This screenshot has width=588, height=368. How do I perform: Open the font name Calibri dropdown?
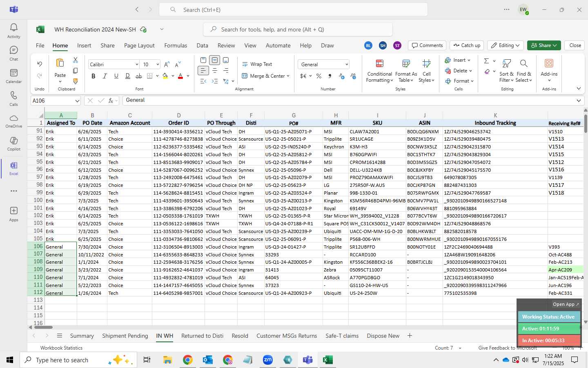point(137,65)
